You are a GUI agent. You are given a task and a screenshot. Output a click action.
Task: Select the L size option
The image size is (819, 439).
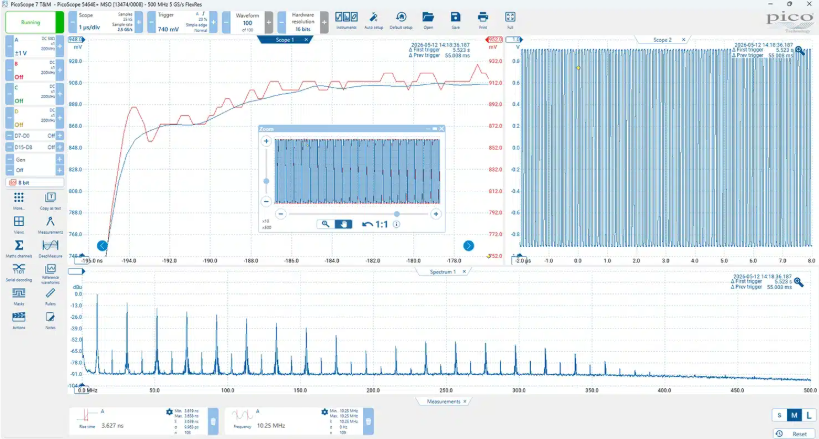tap(809, 415)
